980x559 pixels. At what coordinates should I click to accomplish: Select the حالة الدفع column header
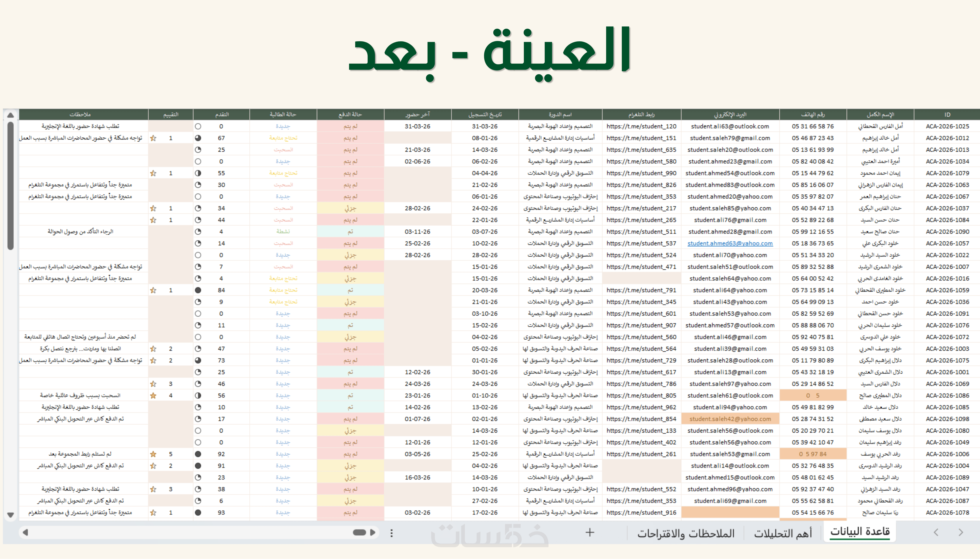350,114
